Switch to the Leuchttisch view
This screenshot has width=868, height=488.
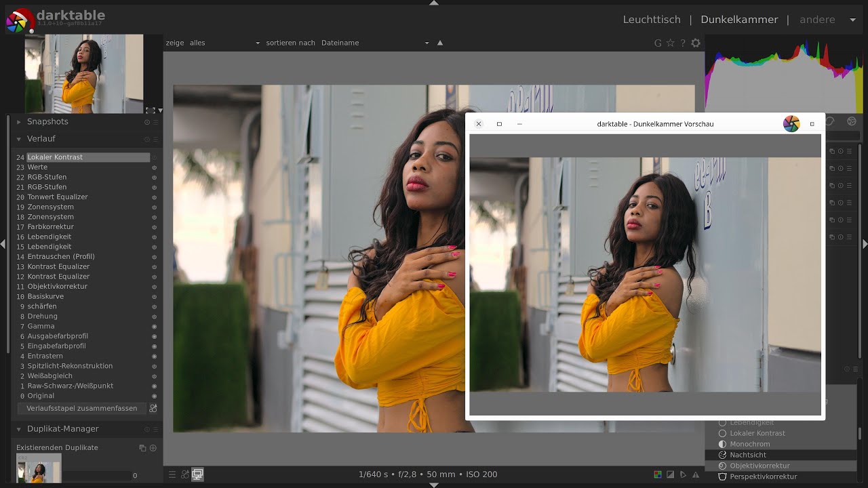[652, 20]
